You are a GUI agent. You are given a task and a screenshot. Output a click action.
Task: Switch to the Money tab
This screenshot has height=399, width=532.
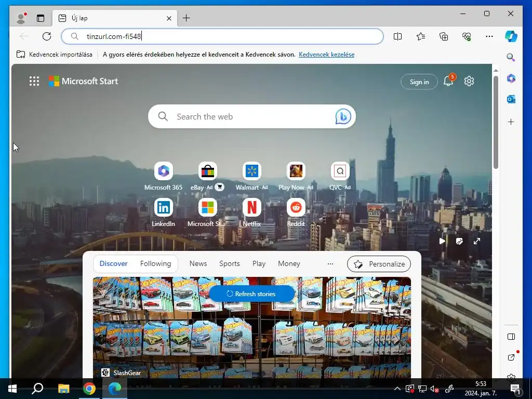[289, 263]
